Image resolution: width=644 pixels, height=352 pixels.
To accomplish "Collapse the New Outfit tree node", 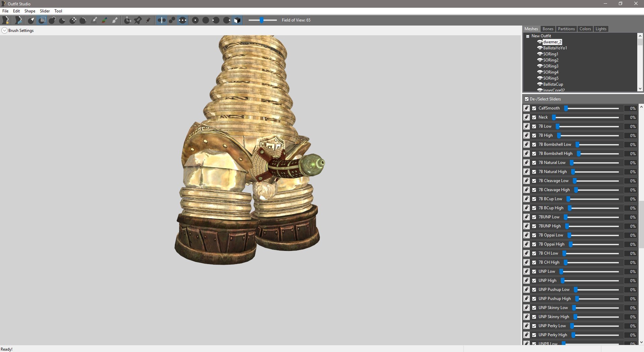I will 528,36.
